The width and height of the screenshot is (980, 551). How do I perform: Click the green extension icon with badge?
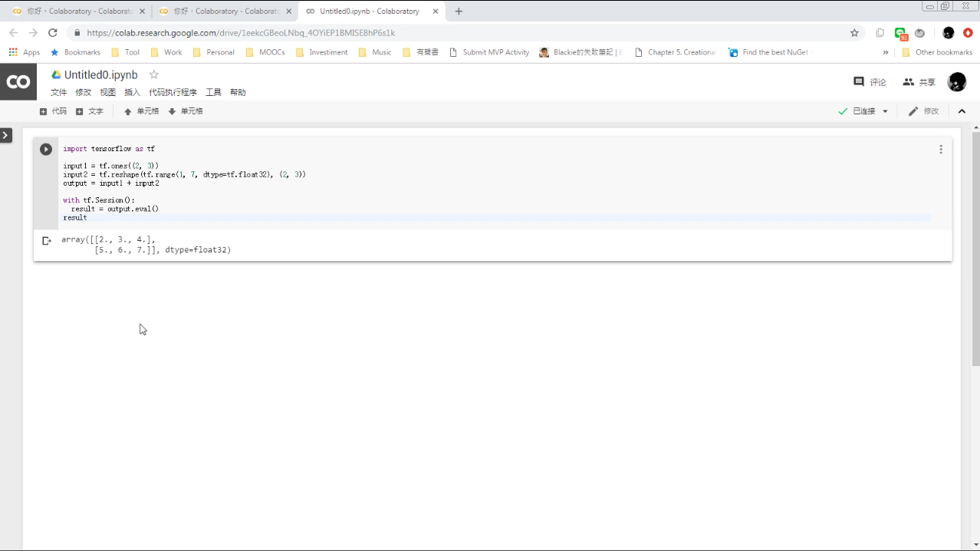tap(901, 34)
